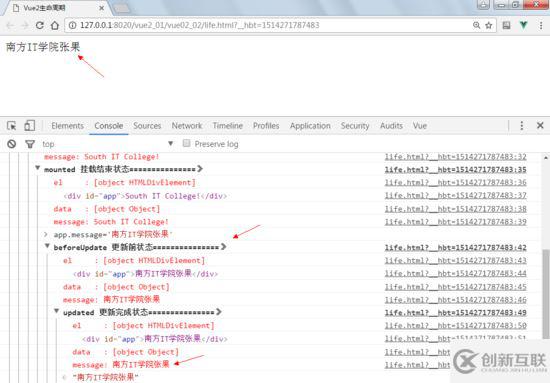Open source link ending in :44
550x383 pixels.
[x=456, y=273]
